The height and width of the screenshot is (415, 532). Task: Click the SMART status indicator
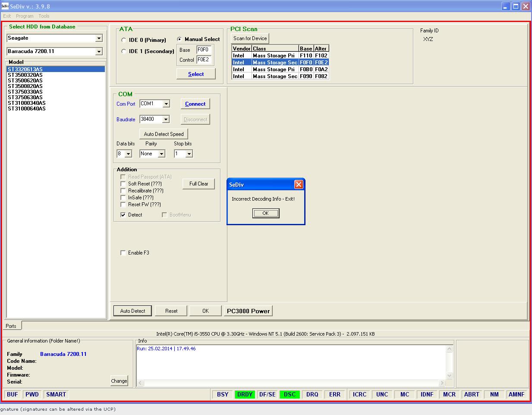click(56, 394)
